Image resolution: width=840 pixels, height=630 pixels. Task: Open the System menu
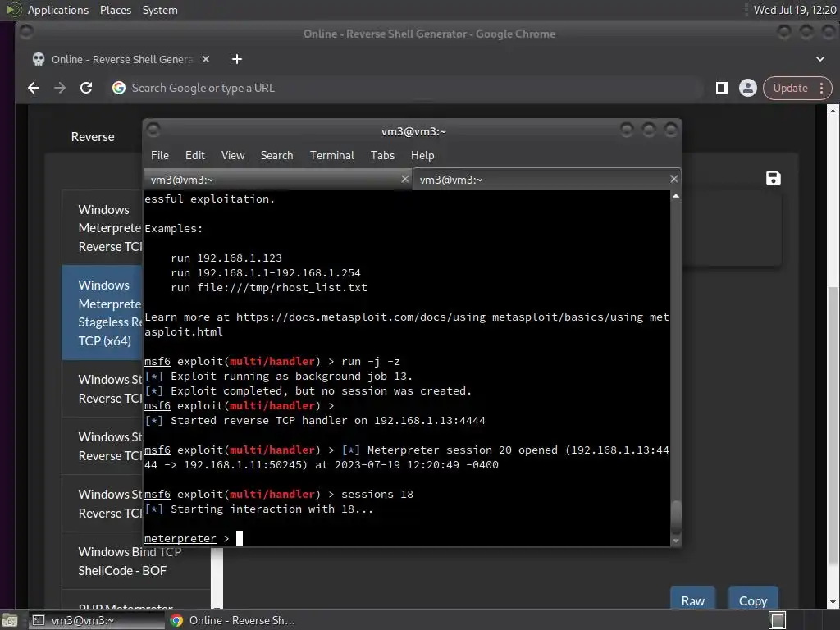[160, 10]
